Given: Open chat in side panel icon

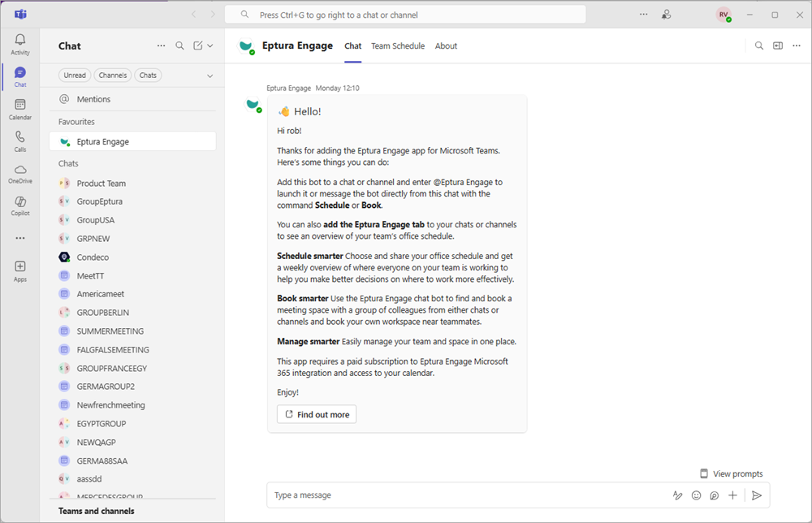Looking at the screenshot, I should coord(778,45).
